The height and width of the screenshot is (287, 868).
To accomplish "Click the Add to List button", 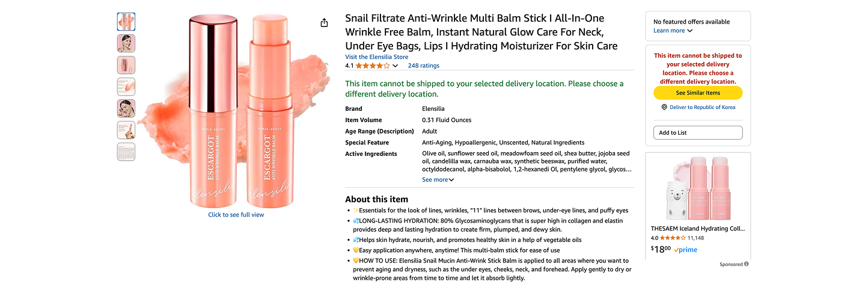I will [698, 132].
